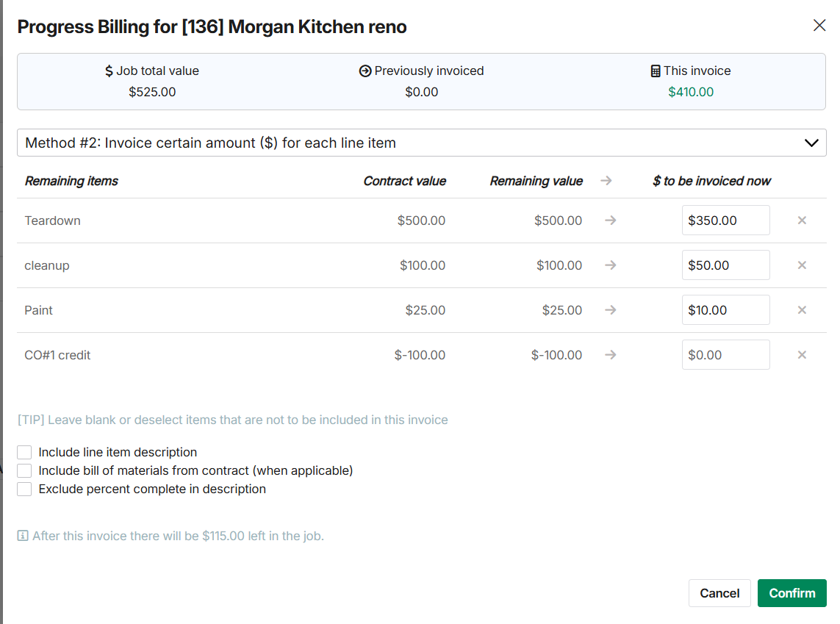Click the CO#1 credit invoice amount field

click(x=725, y=355)
